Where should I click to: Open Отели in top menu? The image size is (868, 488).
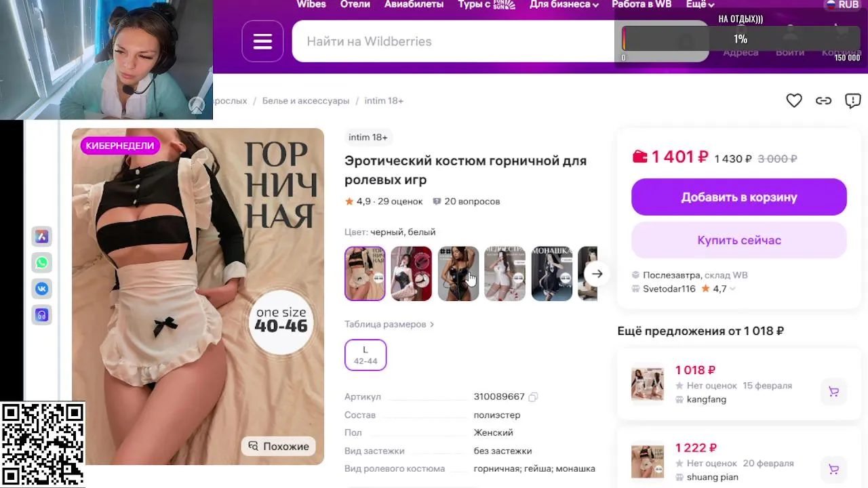point(355,5)
